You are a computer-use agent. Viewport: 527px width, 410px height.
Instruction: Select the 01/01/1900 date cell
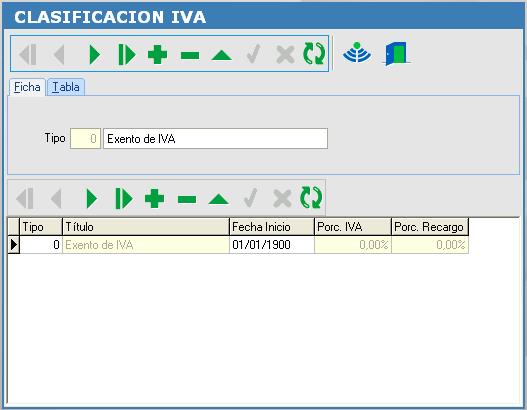coord(272,245)
